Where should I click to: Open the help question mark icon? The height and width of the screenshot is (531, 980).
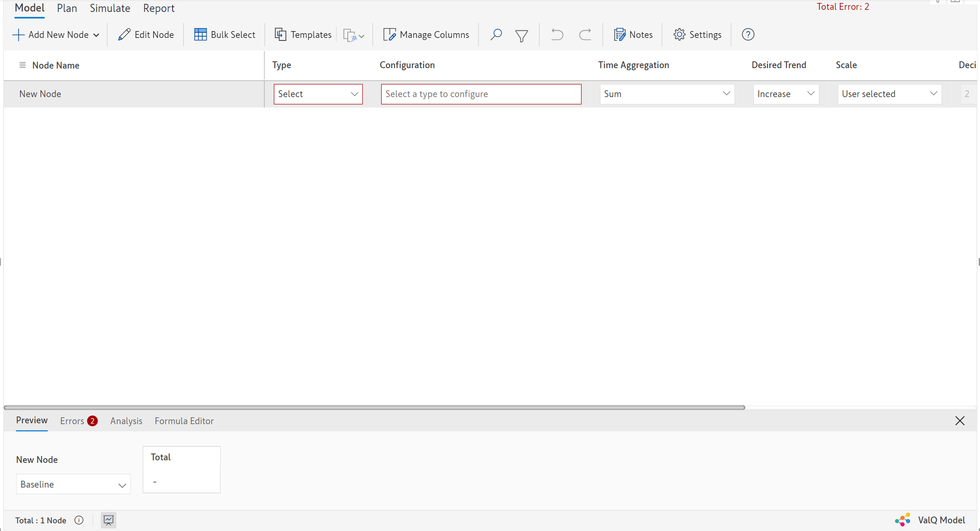[x=748, y=34]
